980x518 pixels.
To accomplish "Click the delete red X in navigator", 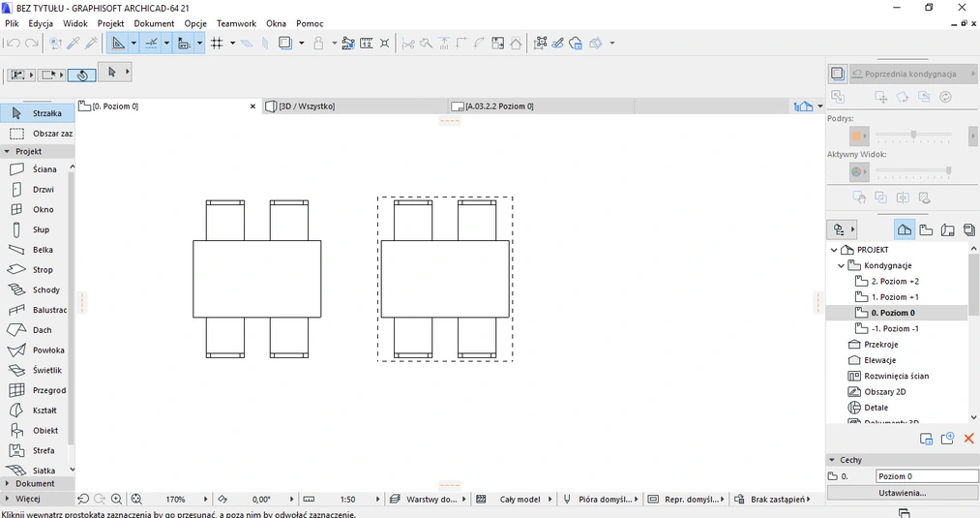I will pos(969,439).
